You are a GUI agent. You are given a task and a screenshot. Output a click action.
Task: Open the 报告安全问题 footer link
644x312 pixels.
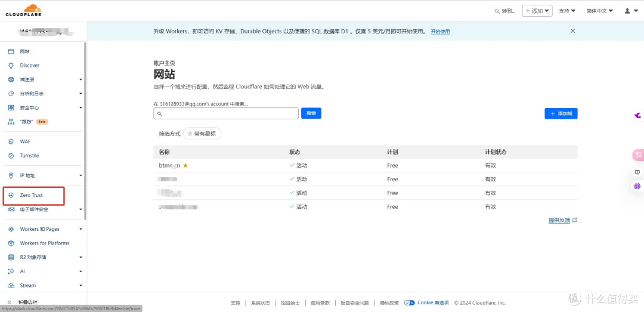coord(355,303)
